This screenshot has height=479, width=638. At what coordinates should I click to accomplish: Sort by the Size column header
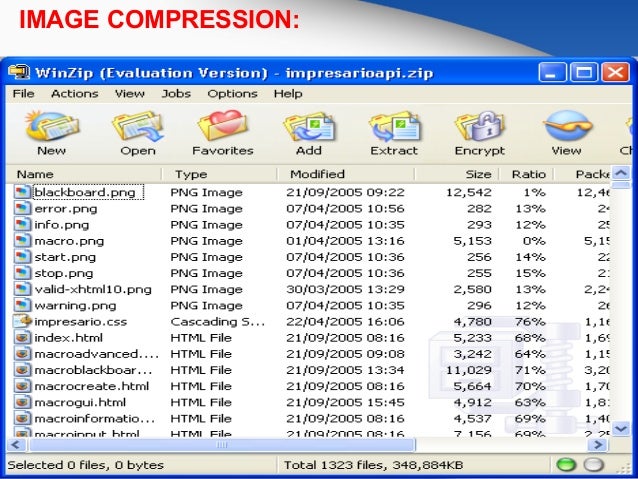tap(457, 174)
